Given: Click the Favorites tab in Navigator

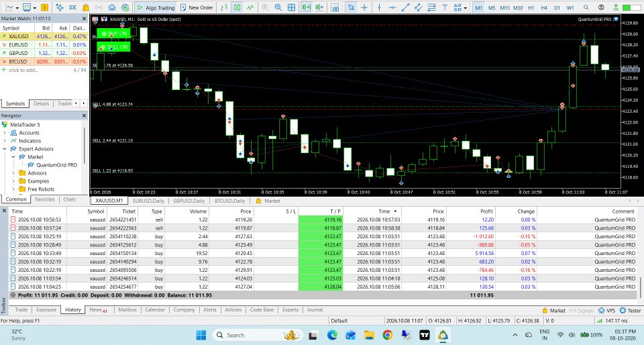Looking at the screenshot, I should pos(45,199).
